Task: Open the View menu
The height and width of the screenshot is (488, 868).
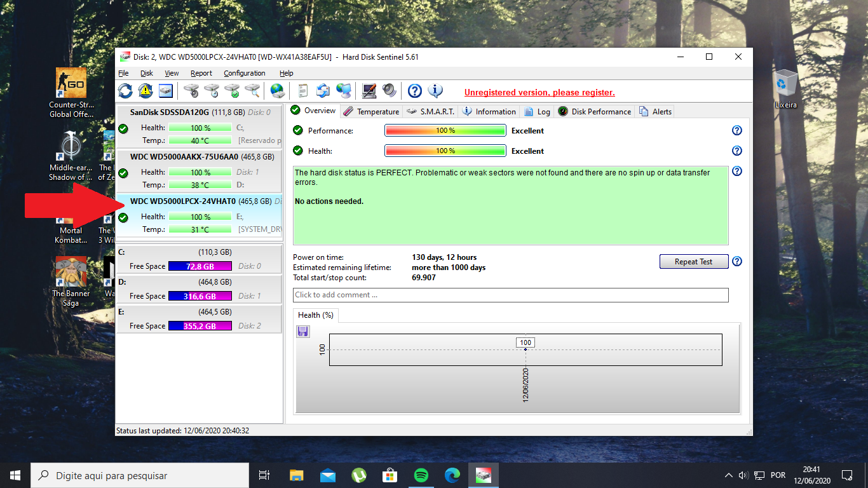Action: click(x=172, y=73)
